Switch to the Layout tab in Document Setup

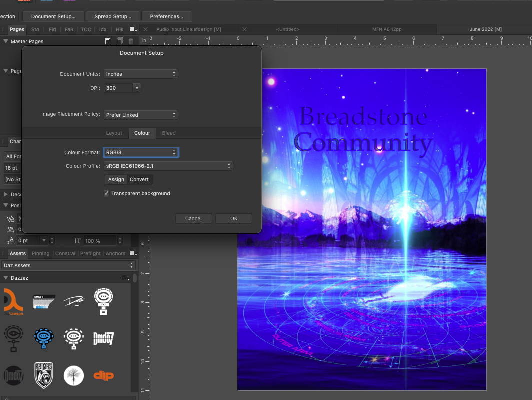pyautogui.click(x=114, y=133)
